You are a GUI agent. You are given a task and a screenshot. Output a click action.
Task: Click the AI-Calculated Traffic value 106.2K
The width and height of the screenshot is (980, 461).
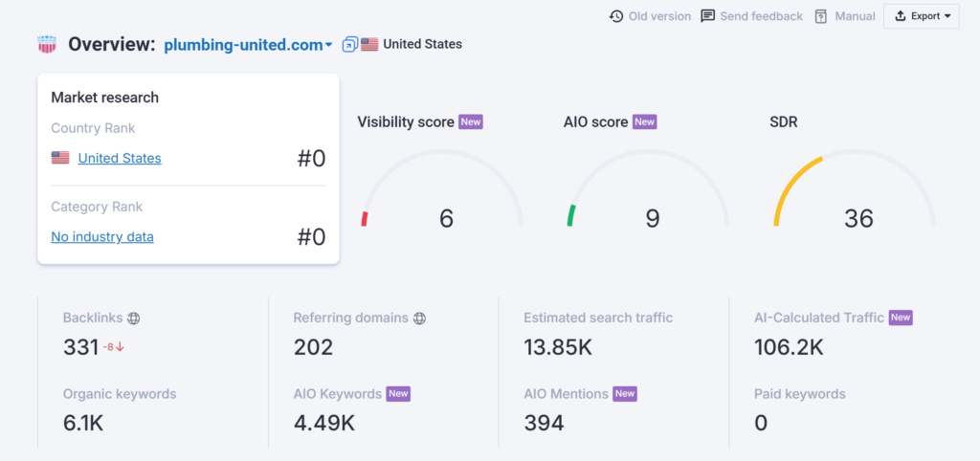click(x=789, y=346)
